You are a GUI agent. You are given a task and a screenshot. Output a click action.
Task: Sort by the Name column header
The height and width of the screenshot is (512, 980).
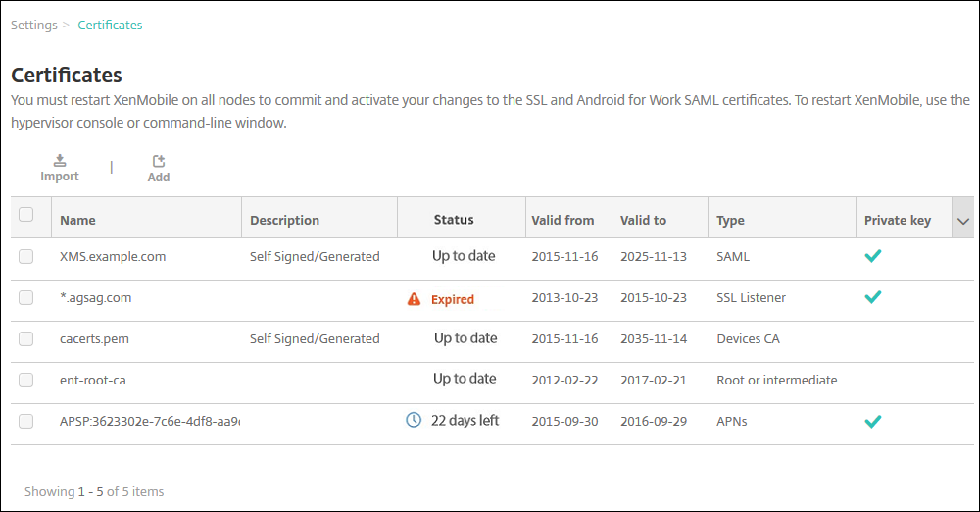click(x=78, y=221)
